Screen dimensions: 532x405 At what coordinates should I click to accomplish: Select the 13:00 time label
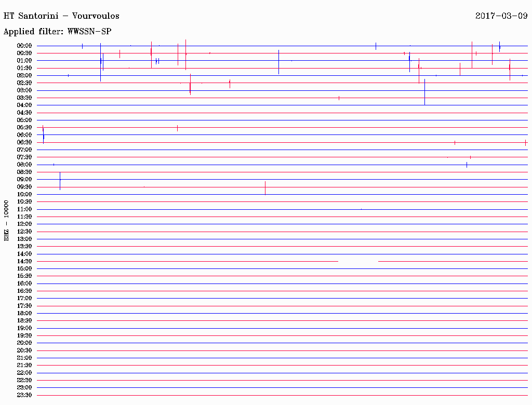(24, 239)
